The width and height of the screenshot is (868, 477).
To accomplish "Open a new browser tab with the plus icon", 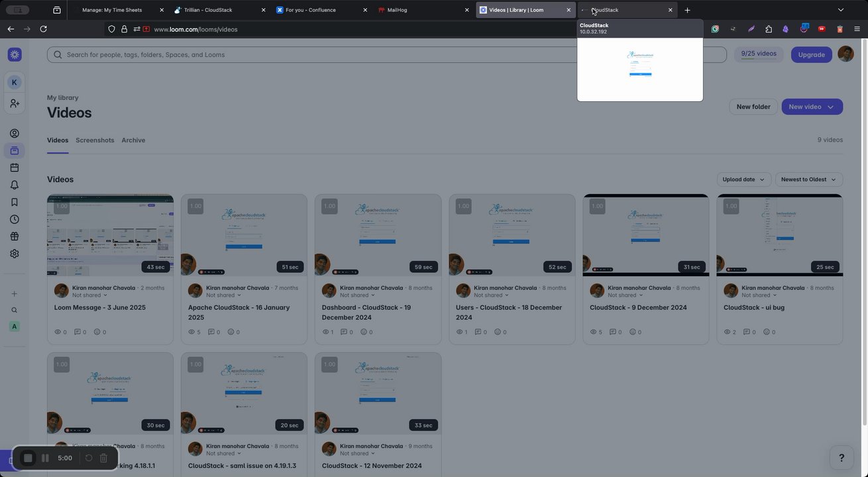I will click(x=687, y=10).
